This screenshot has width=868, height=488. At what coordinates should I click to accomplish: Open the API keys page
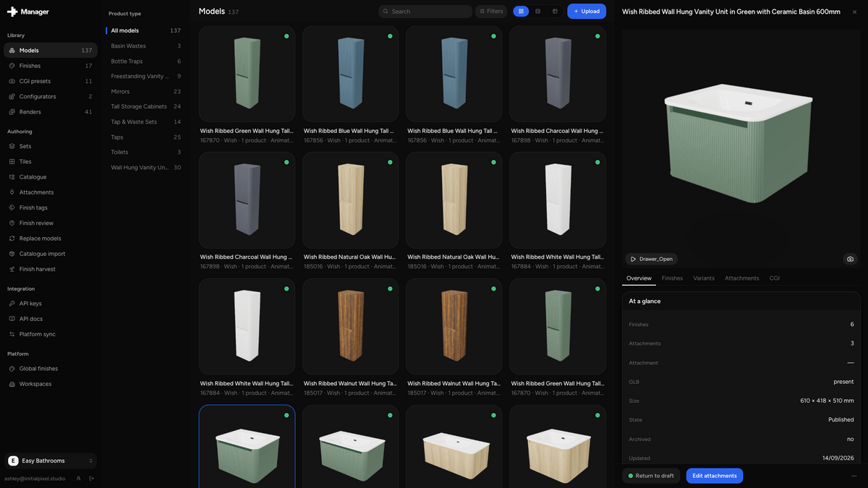pos(50,304)
